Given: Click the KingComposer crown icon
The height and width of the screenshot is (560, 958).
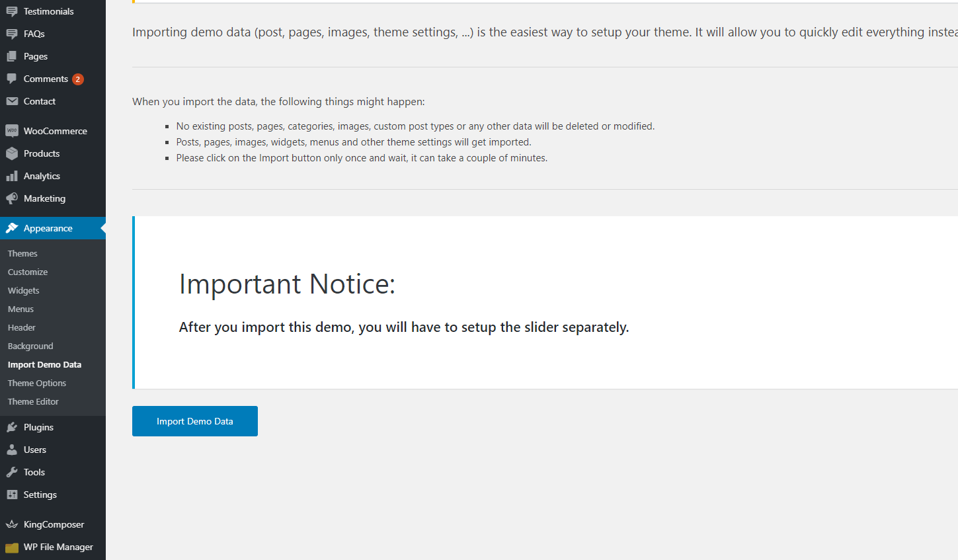Looking at the screenshot, I should [x=12, y=524].
